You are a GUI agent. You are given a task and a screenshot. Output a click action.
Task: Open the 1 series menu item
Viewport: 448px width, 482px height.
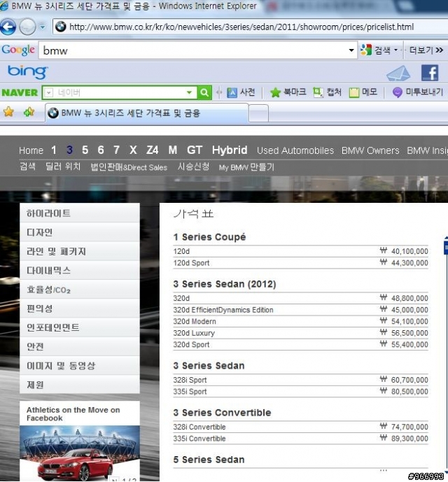click(x=54, y=150)
